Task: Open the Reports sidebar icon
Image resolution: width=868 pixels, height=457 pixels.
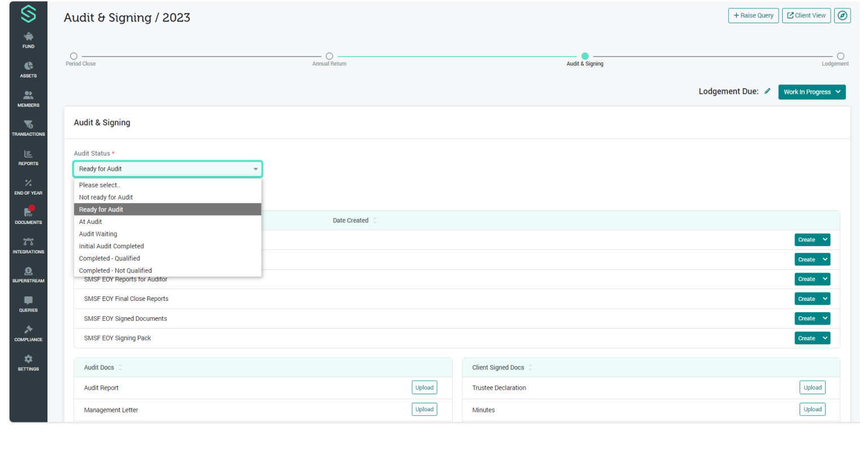Action: [x=28, y=157]
